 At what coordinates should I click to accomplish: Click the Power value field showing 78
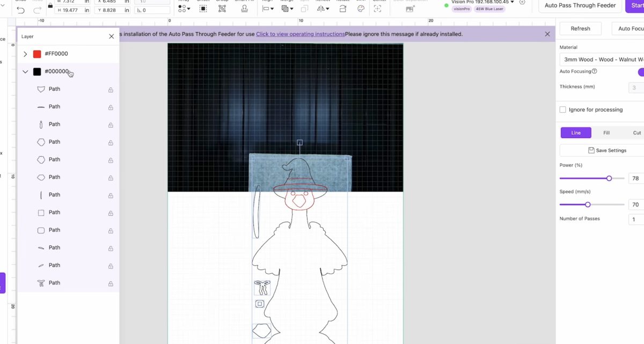pos(636,178)
